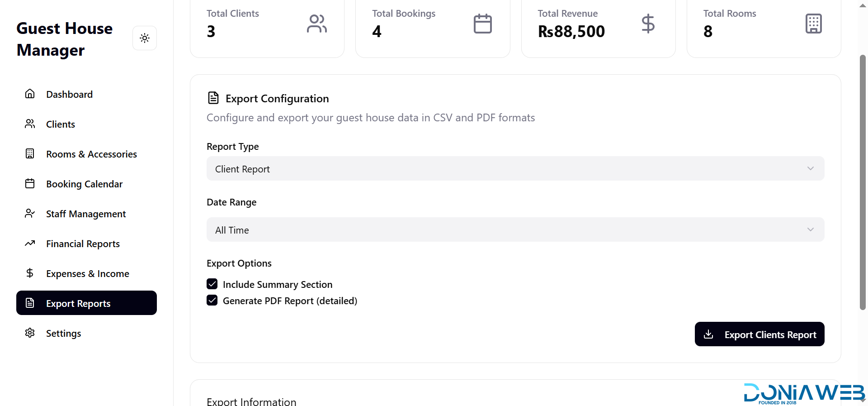Screen dimensions: 868x406
Task: Toggle the light/dark theme sun icon
Action: coord(145,38)
